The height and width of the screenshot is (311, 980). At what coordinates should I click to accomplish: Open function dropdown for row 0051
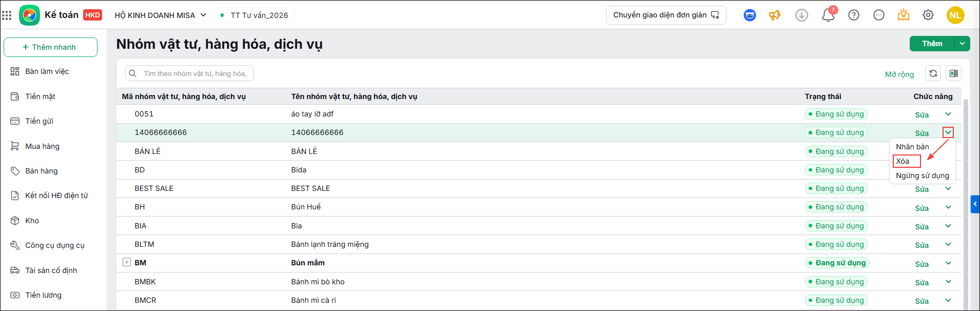(x=948, y=114)
